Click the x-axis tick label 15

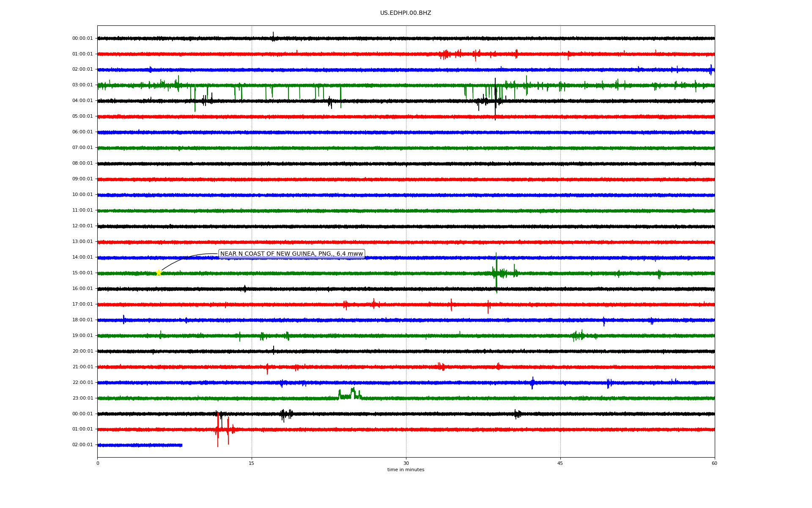click(252, 464)
